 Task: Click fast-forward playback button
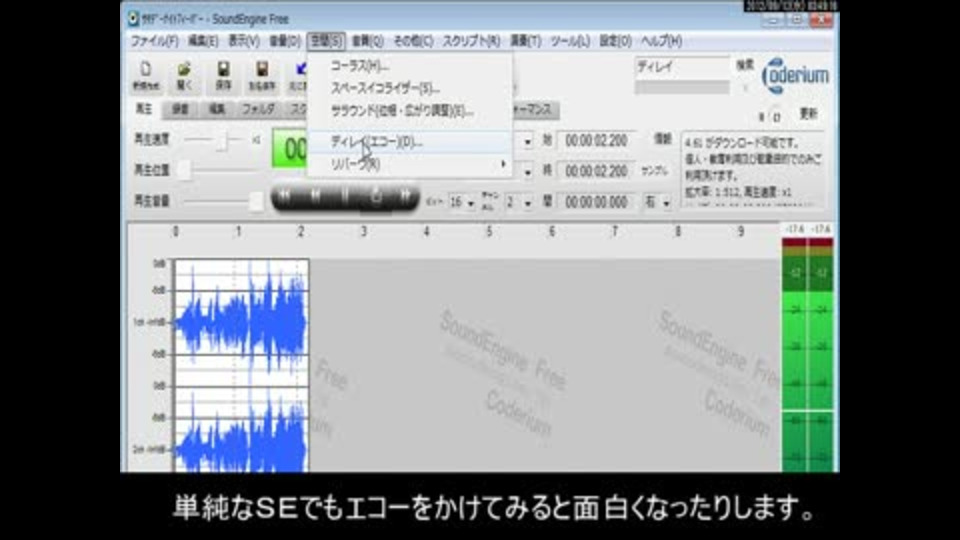[x=405, y=197]
